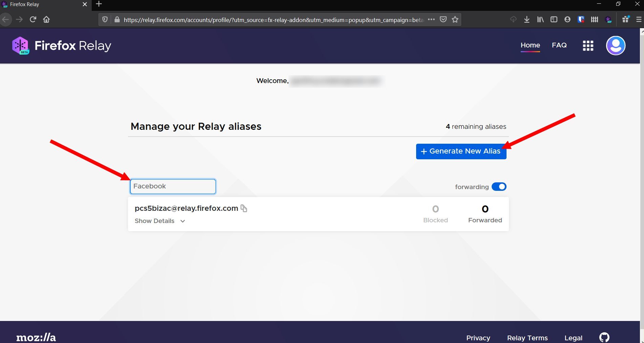Toggle forwarding switch off
Image resolution: width=644 pixels, height=343 pixels.
499,187
